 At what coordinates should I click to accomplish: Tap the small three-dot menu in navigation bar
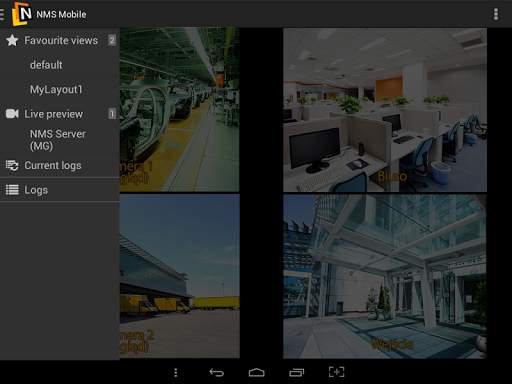coord(176,373)
